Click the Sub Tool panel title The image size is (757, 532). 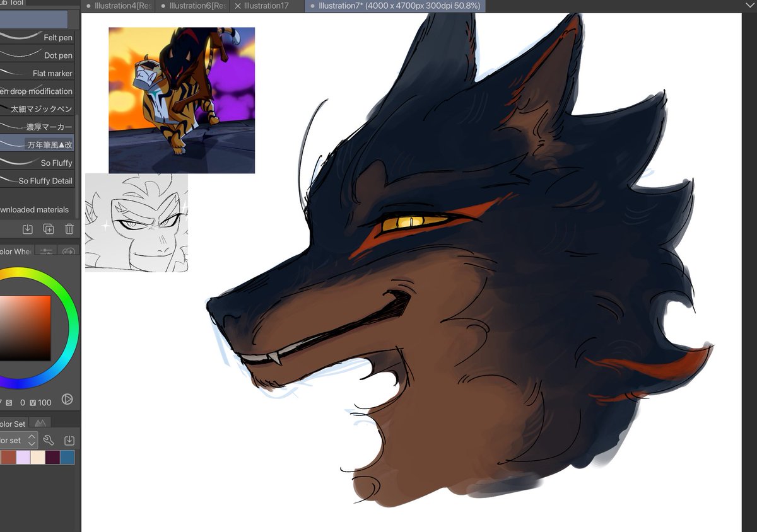(x=10, y=3)
